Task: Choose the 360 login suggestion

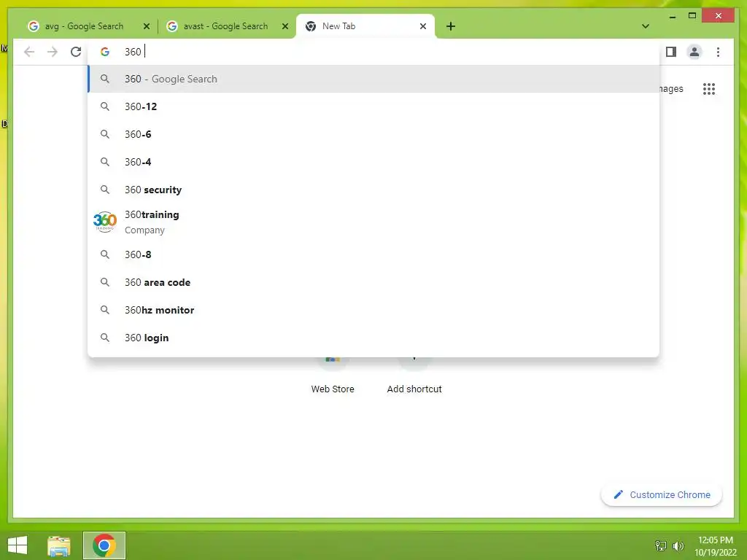Action: [373, 338]
